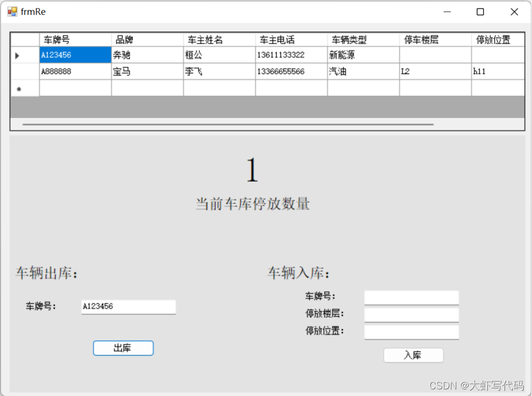Click the 入库 button

pyautogui.click(x=413, y=355)
